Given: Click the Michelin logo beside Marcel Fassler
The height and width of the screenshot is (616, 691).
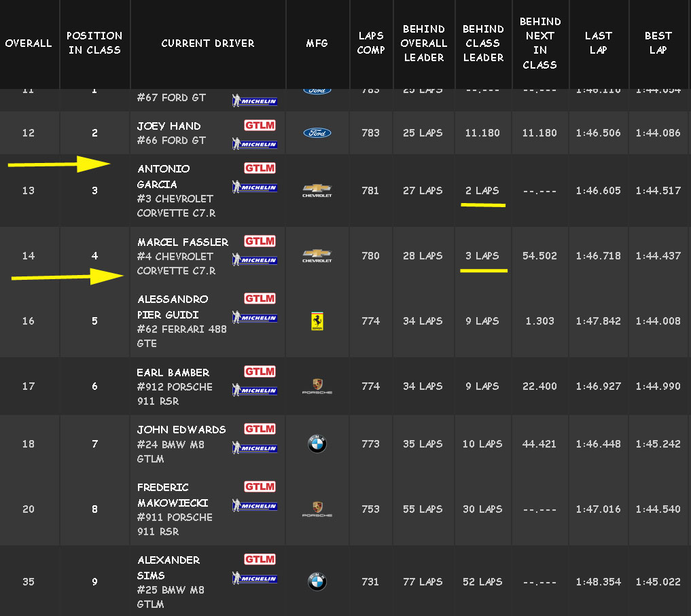Looking at the screenshot, I should [x=255, y=259].
